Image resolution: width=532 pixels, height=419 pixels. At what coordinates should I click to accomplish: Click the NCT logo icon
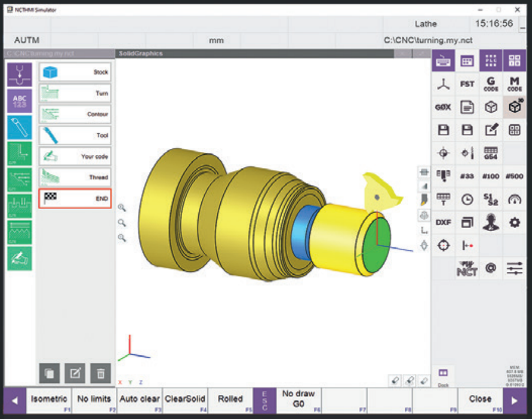tap(467, 268)
